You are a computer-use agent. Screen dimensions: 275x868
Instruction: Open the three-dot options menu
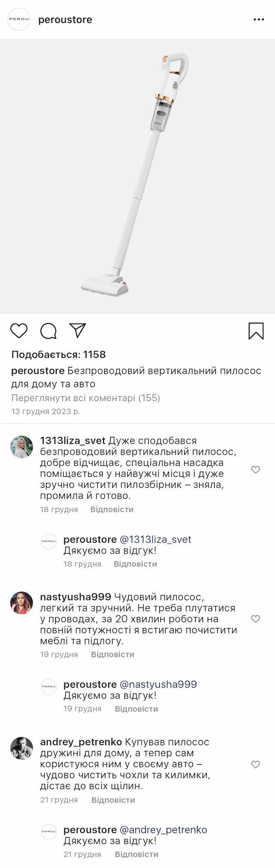coord(259,20)
